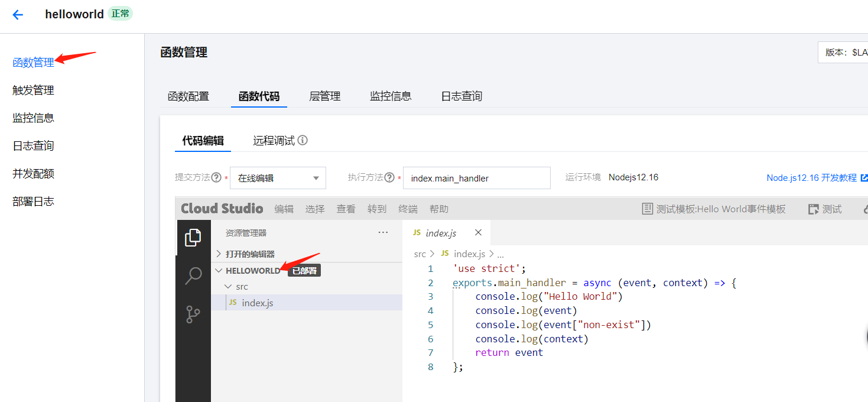This screenshot has height=402, width=868.
Task: Open the 提交方法 在线编辑 dropdown
Action: [278, 178]
